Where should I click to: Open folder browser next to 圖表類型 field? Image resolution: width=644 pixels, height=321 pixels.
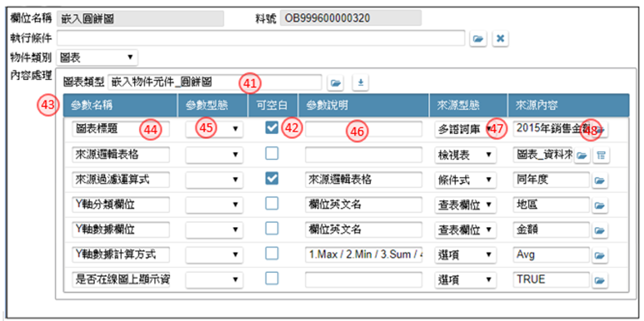point(336,83)
